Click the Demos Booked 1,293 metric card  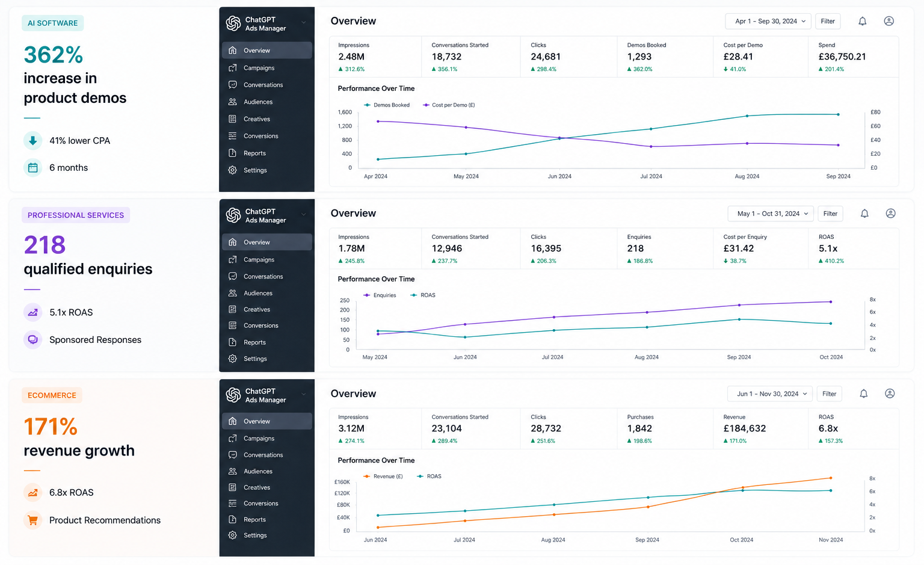665,57
